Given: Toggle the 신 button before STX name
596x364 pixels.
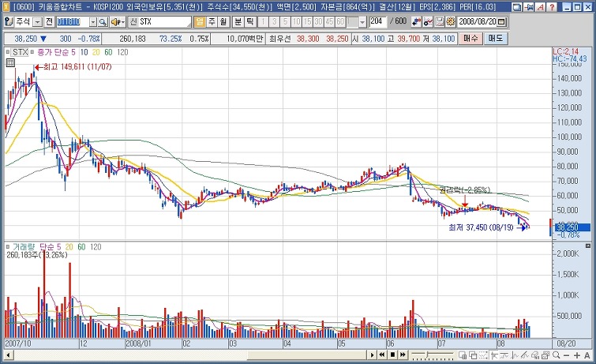Looking at the screenshot, I should pyautogui.click(x=133, y=22).
